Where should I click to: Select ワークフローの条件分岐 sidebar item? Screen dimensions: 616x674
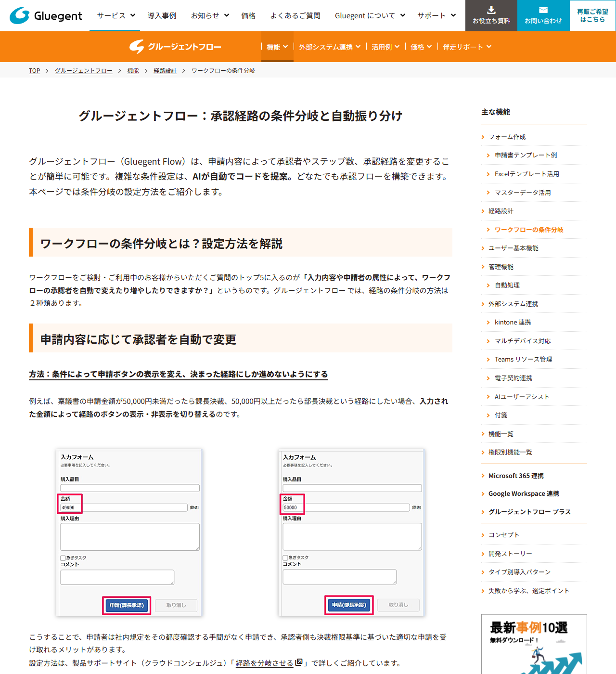(529, 230)
